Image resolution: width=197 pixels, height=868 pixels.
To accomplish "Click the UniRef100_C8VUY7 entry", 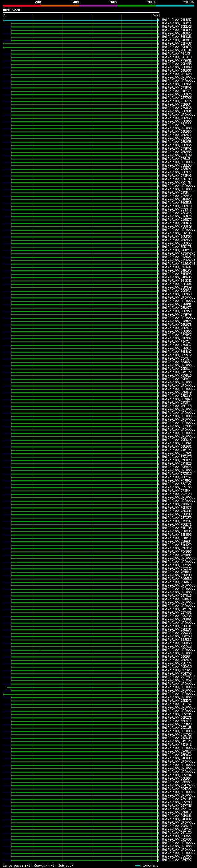I will [x=177, y=335].
